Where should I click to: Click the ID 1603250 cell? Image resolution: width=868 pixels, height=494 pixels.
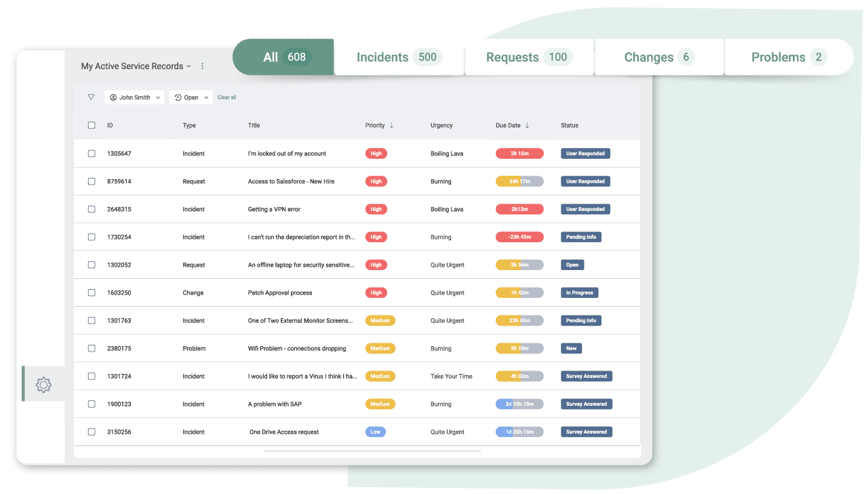(119, 292)
